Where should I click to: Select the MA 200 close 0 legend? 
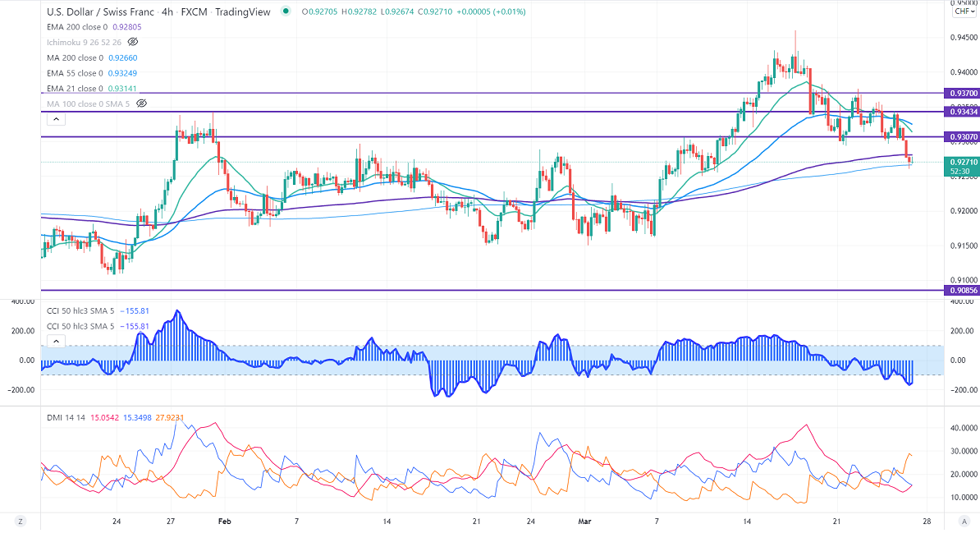[75, 57]
